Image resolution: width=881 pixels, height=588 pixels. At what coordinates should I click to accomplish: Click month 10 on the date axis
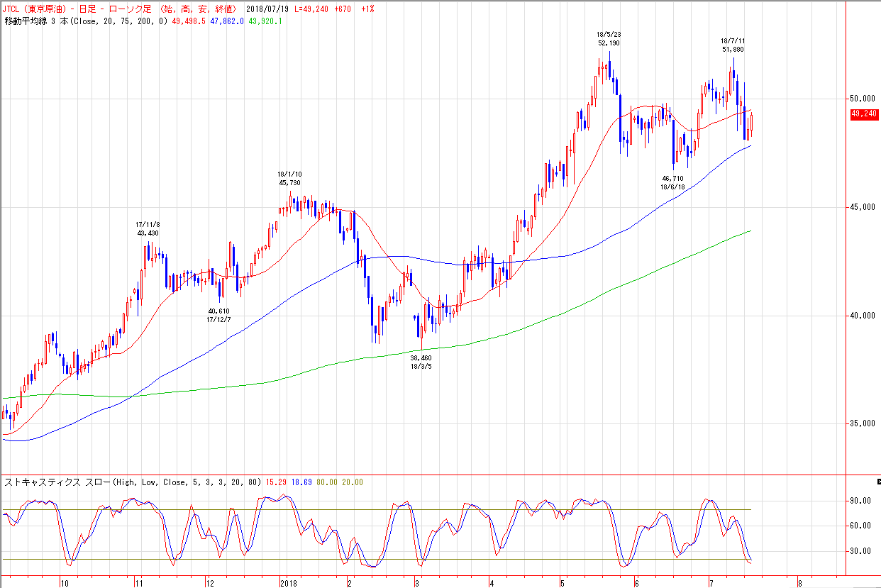click(65, 583)
